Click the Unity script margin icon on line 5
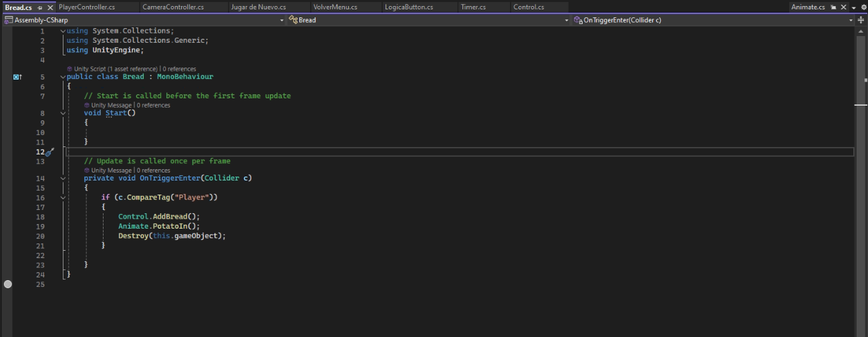The image size is (868, 337). tap(17, 77)
